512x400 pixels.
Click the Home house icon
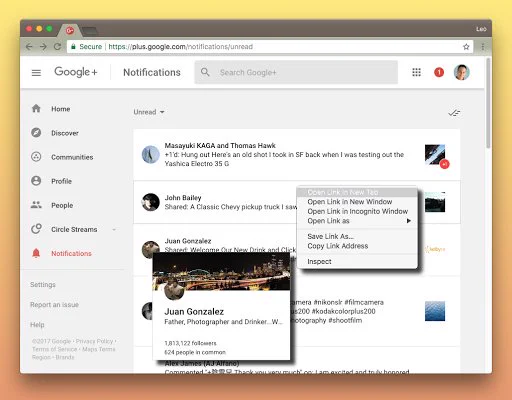[x=36, y=108]
